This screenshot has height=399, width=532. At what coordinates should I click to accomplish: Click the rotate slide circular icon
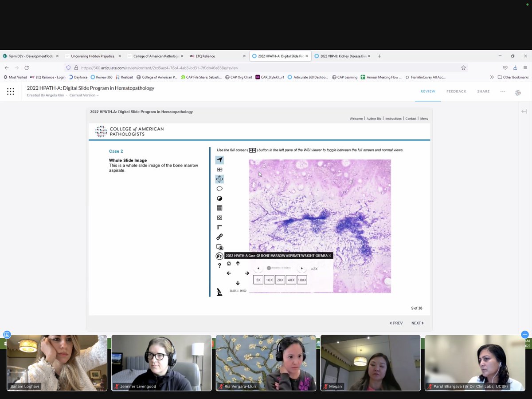tap(219, 256)
